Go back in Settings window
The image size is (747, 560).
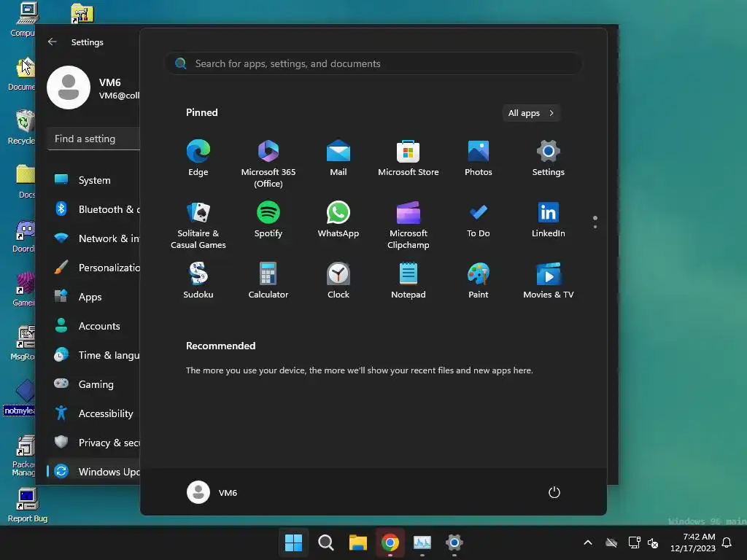pos(53,42)
